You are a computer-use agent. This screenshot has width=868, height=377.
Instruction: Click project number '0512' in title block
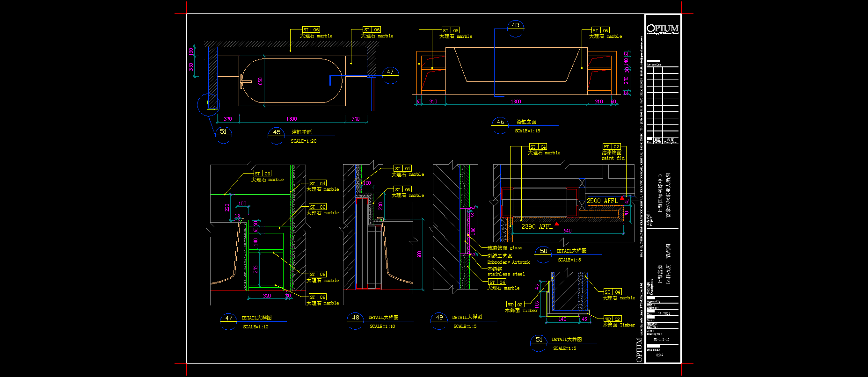659,355
